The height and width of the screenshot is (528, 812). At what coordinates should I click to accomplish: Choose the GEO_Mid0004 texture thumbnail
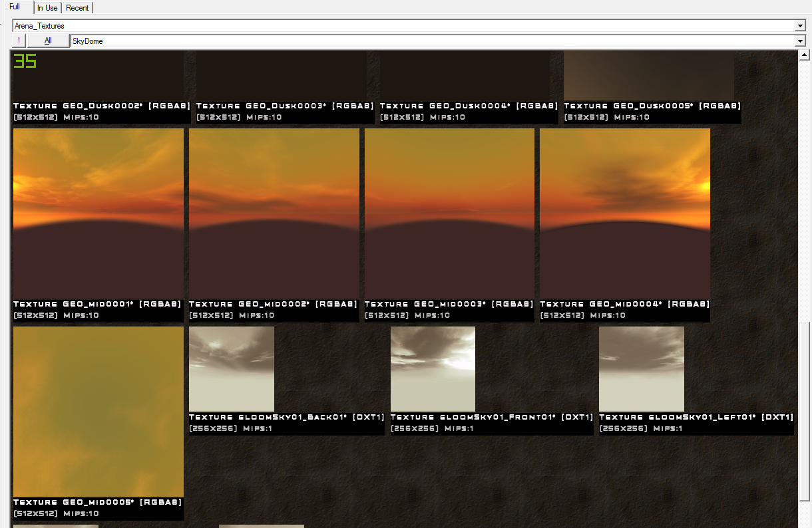coord(624,211)
